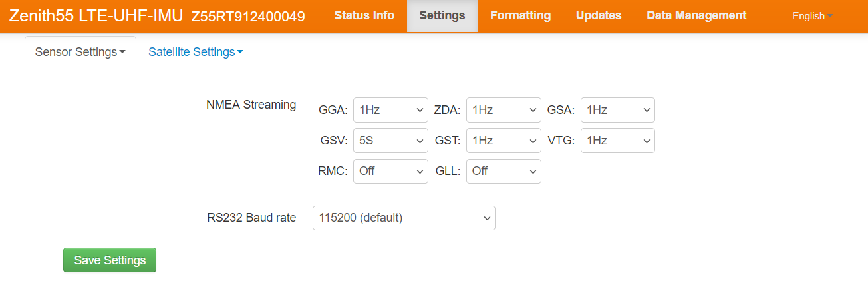Go to the Formatting tab
This screenshot has width=868, height=283.
(x=520, y=15)
